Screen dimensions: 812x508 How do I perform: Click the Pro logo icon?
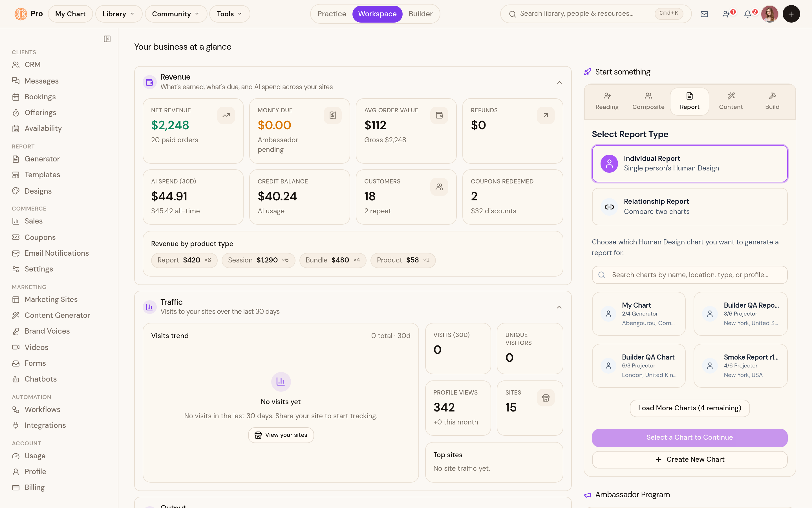pos(21,14)
